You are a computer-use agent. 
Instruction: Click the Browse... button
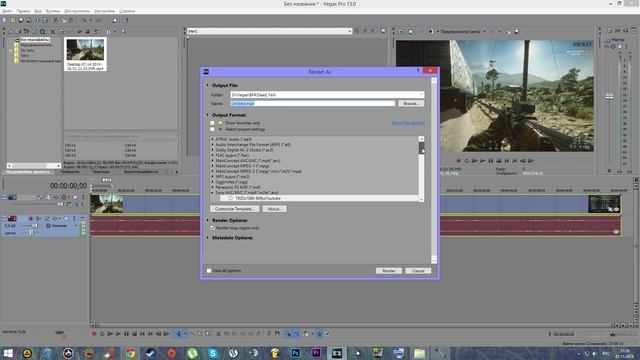[411, 104]
